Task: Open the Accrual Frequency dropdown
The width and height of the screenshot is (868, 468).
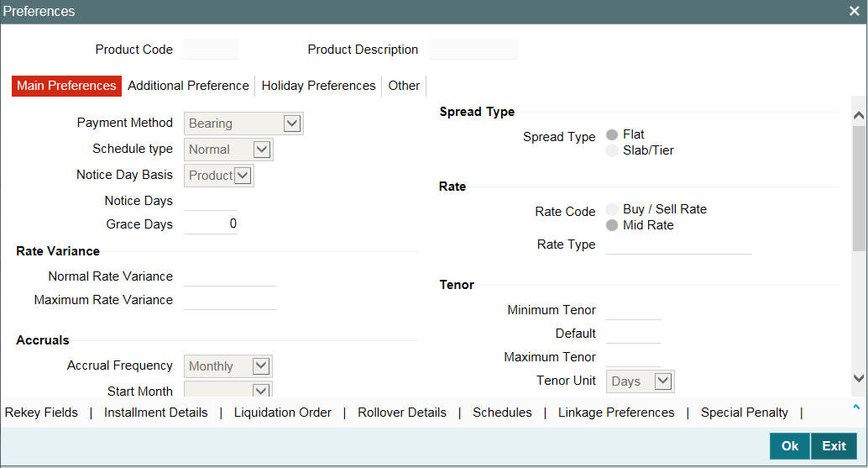Action: (228, 366)
